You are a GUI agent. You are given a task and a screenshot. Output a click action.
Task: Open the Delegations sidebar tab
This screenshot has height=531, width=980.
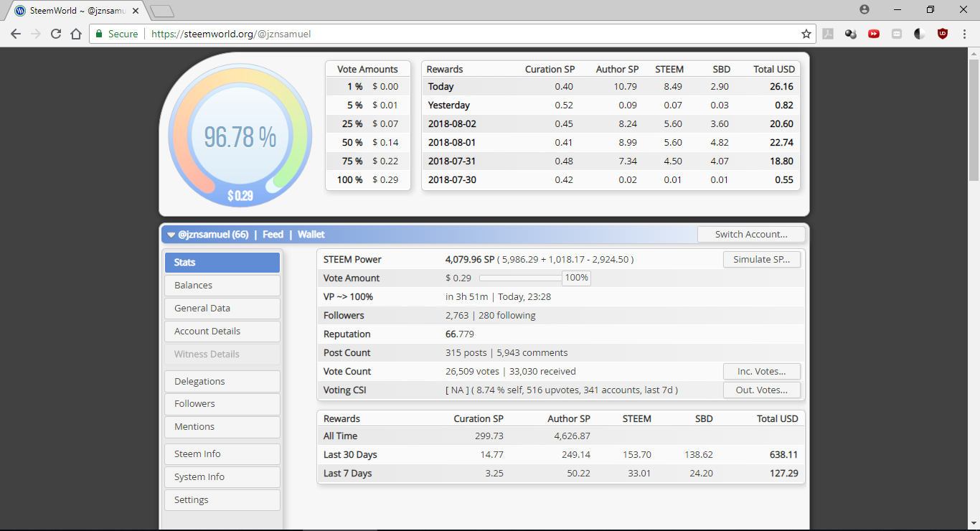[x=222, y=382]
